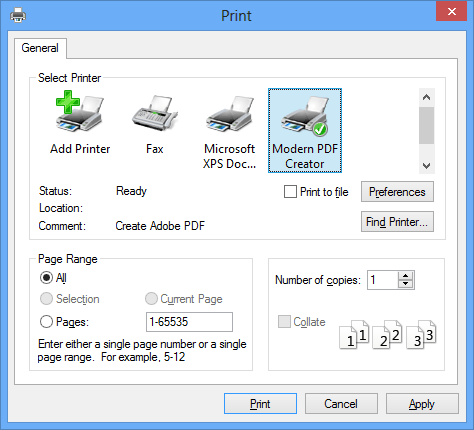Click the Find Printer button
Screen dimensions: 474x430
[397, 222]
